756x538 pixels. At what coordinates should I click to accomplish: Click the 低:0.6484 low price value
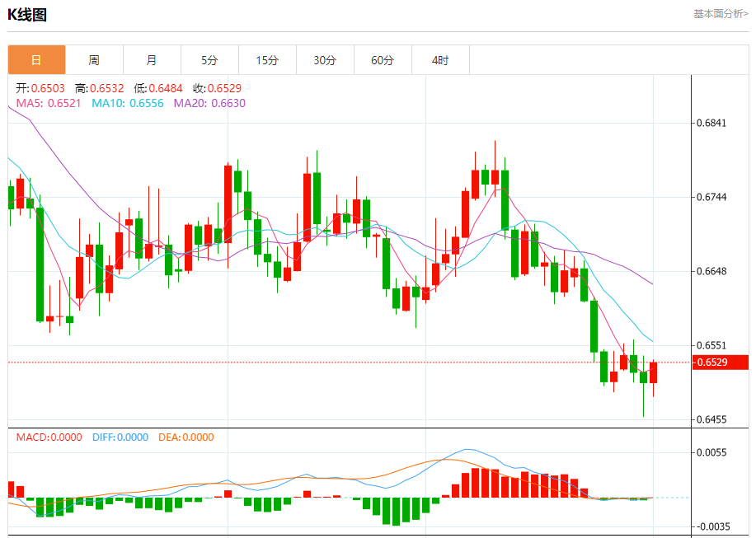click(158, 88)
